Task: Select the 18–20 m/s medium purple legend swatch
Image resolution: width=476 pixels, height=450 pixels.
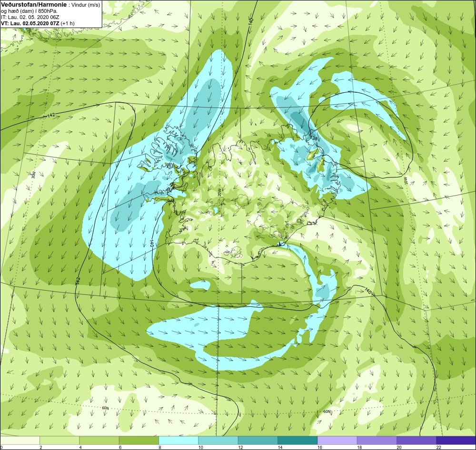Action: pyautogui.click(x=377, y=440)
